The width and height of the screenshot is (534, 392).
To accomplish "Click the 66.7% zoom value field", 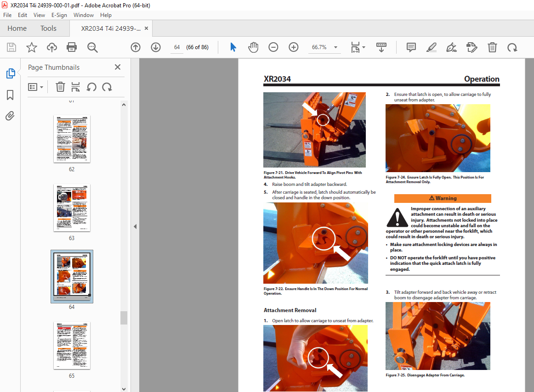I will [319, 47].
